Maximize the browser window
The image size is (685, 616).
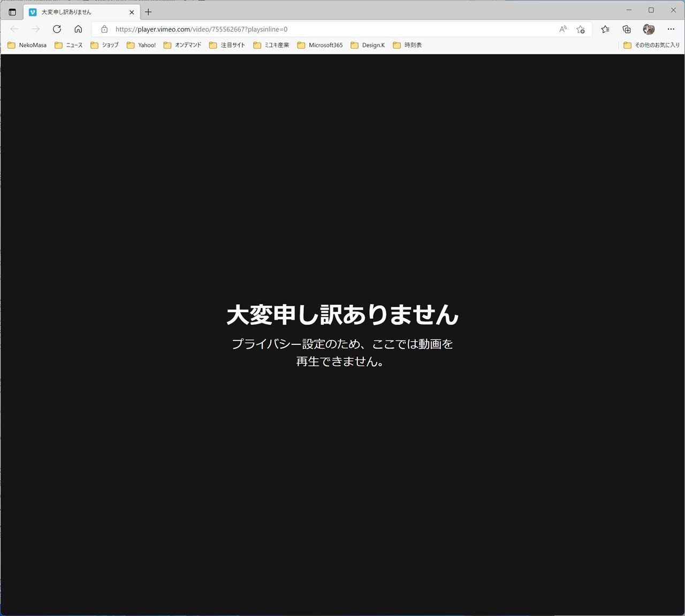[651, 10]
